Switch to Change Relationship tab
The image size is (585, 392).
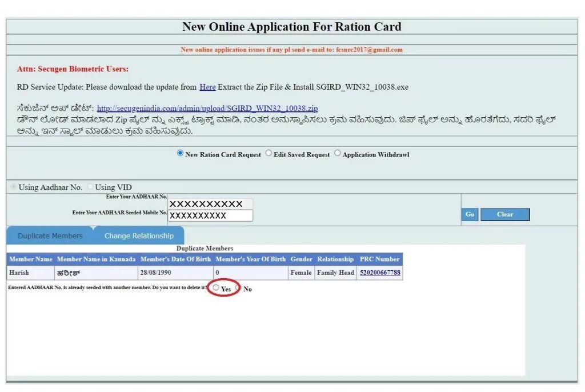(x=139, y=235)
